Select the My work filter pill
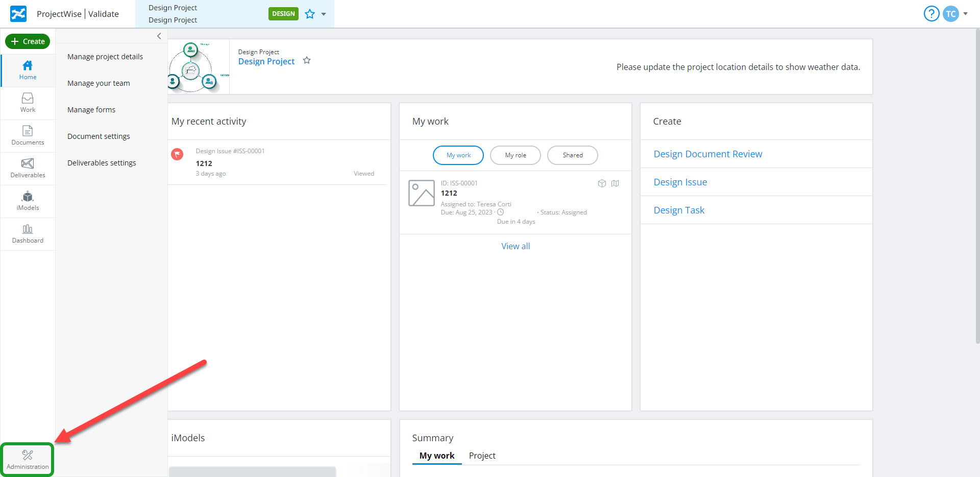Image resolution: width=980 pixels, height=477 pixels. coord(458,155)
